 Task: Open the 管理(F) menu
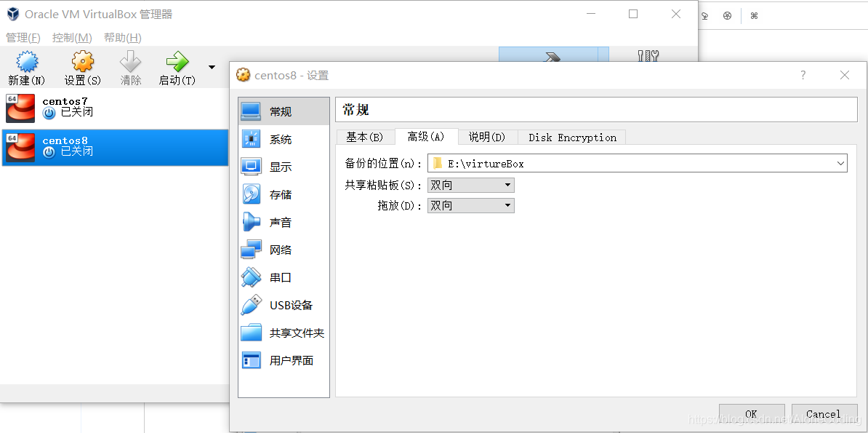click(23, 38)
